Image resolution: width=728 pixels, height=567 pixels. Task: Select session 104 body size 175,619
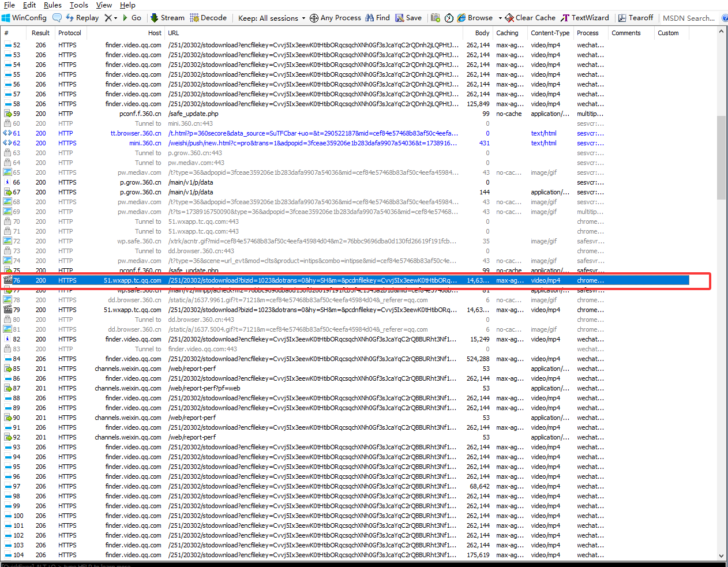click(478, 555)
